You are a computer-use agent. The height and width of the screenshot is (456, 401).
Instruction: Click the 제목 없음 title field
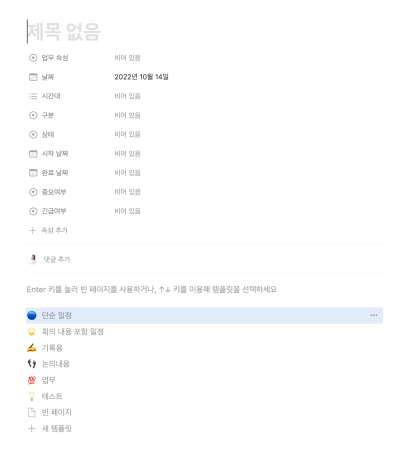click(63, 32)
